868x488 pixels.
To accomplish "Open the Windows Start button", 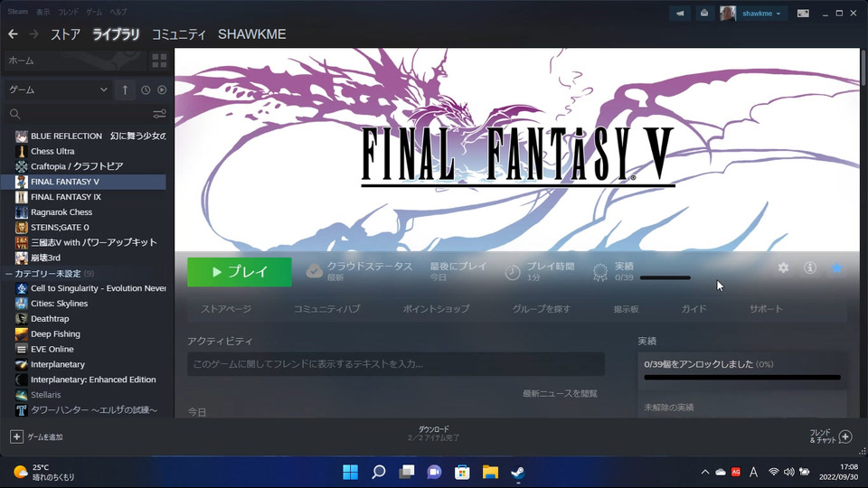I will (x=350, y=472).
